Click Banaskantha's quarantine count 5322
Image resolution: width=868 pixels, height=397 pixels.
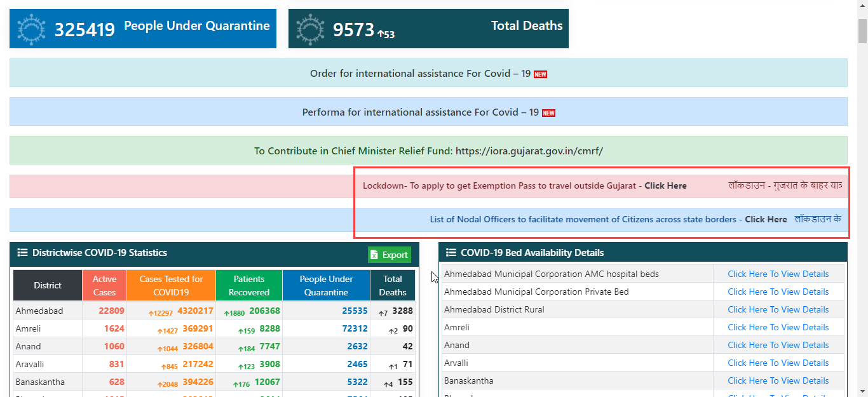pos(358,382)
